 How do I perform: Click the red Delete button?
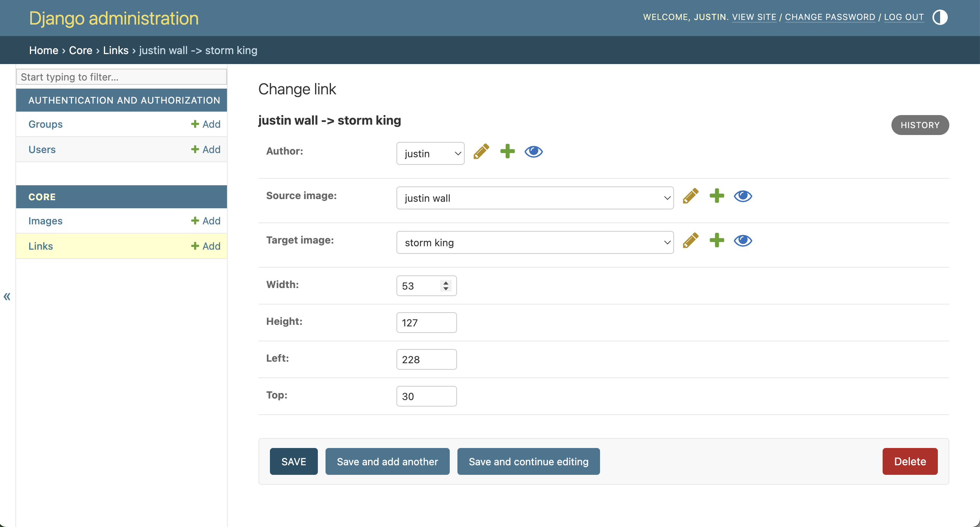coord(910,461)
